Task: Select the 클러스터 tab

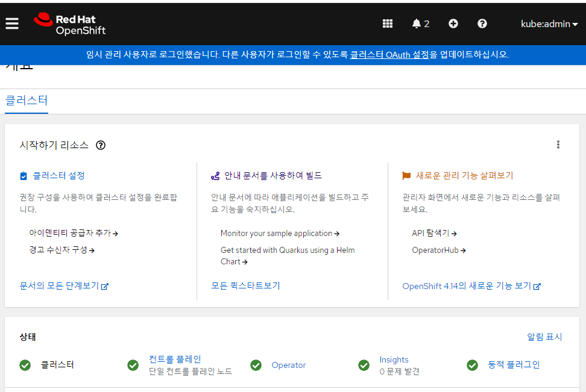Action: 27,101
